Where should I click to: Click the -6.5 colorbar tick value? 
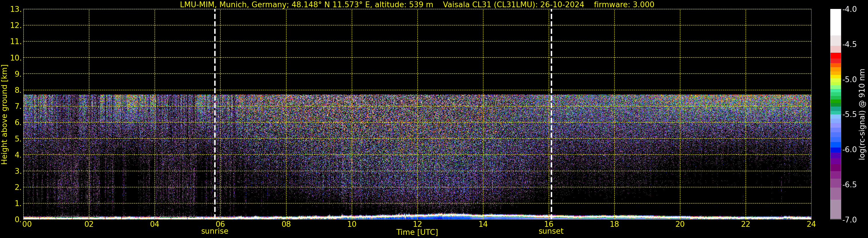(x=849, y=185)
